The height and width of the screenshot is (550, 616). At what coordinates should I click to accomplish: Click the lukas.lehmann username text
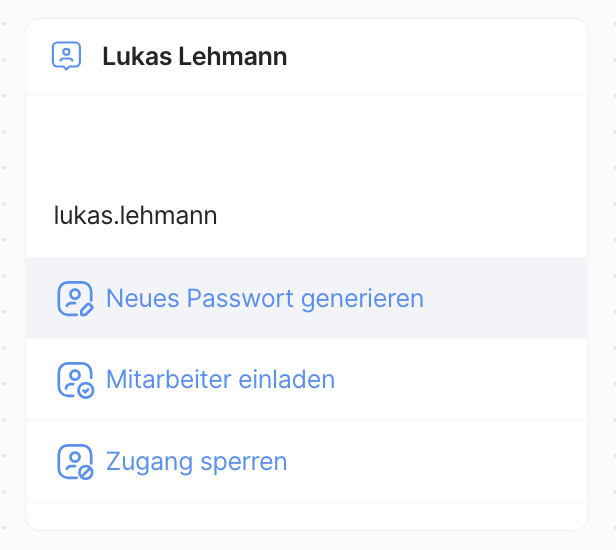136,215
